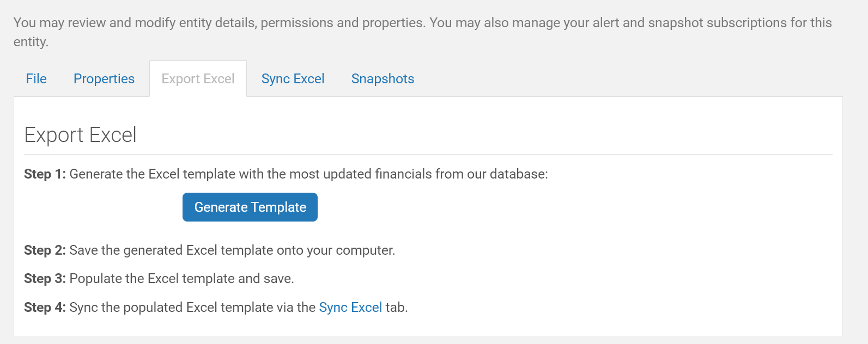868x344 pixels.
Task: Follow the Sync Excel link in Step 4
Action: [x=350, y=308]
